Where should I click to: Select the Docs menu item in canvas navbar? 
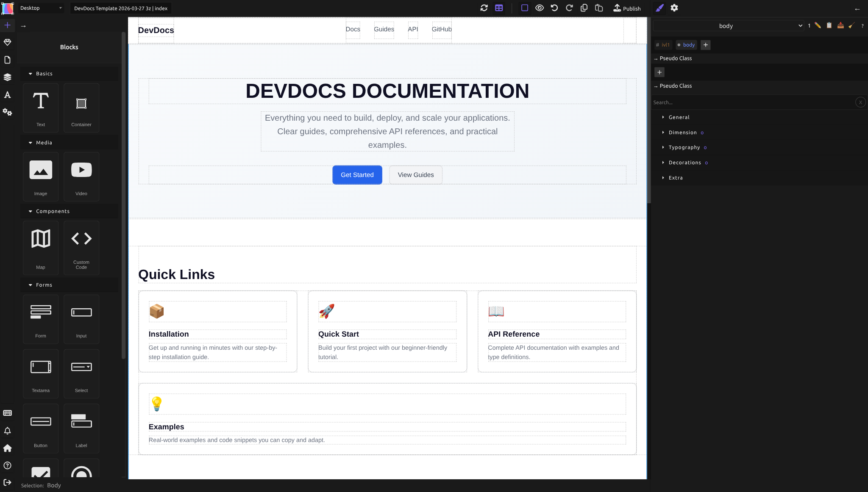coord(353,30)
